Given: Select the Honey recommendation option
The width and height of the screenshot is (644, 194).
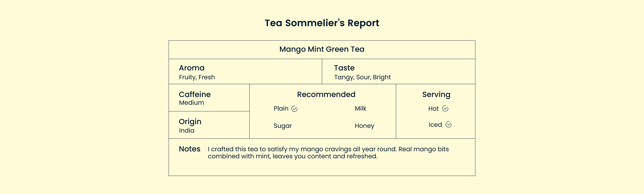Looking at the screenshot, I should (x=364, y=126).
